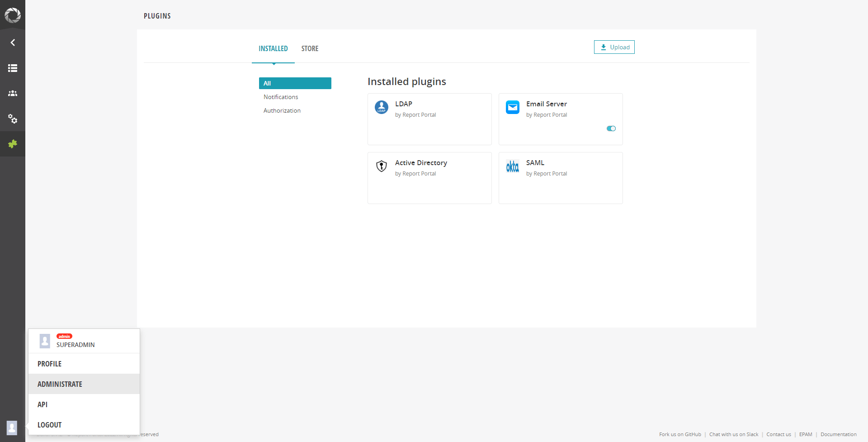This screenshot has height=442, width=868.
Task: Click the Active Directory shield icon
Action: tap(381, 166)
